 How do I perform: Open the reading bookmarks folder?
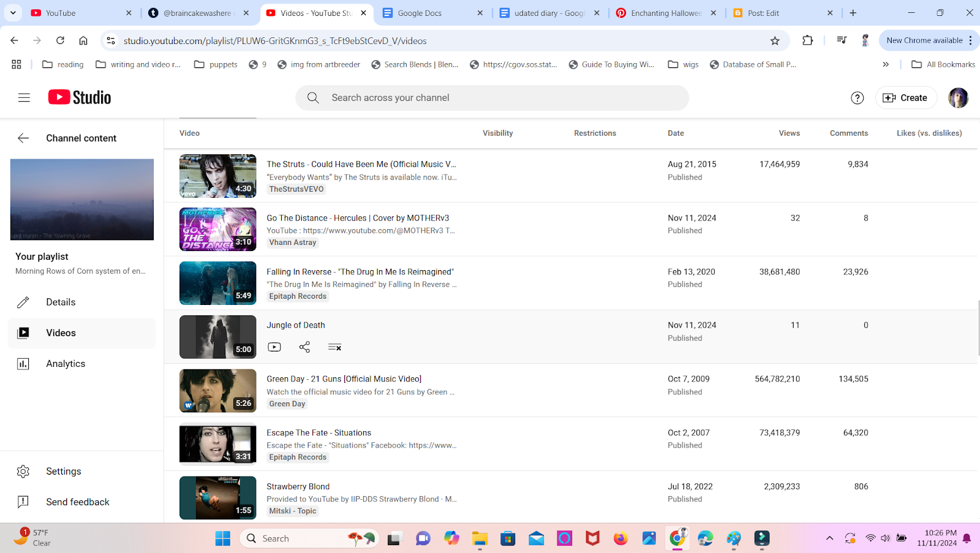click(x=63, y=64)
